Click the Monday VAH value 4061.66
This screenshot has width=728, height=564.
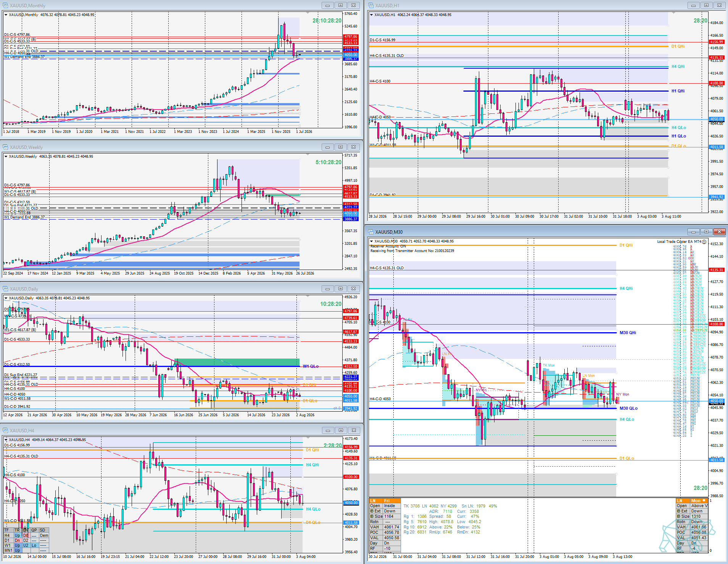pyautogui.click(x=699, y=527)
